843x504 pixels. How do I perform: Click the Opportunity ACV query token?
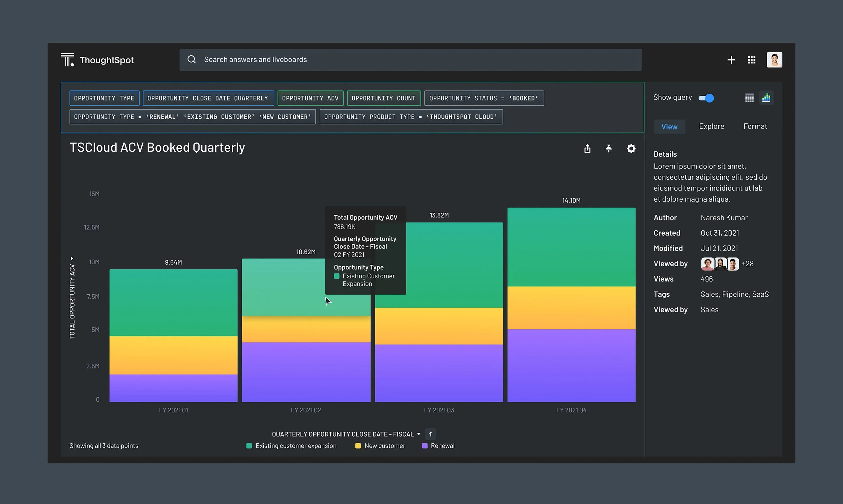(x=311, y=98)
